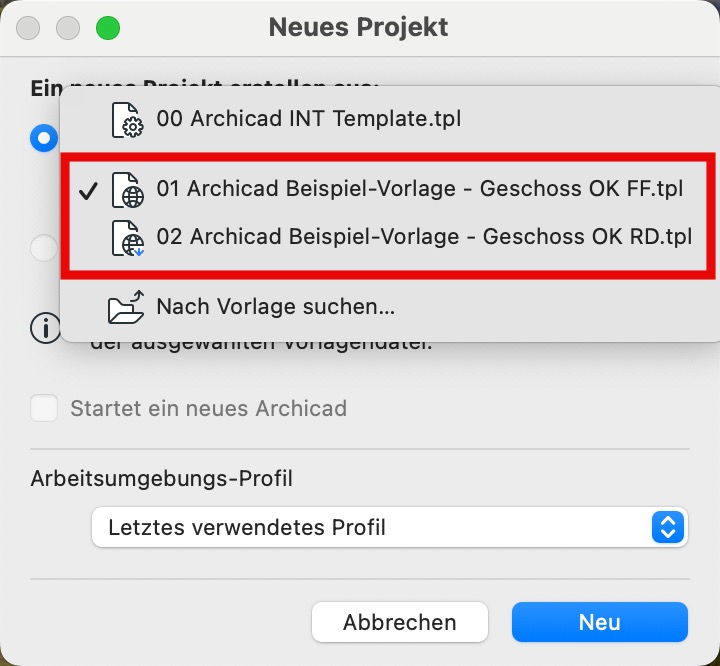Click the Abbrechen button
This screenshot has height=666, width=720.
click(x=399, y=622)
